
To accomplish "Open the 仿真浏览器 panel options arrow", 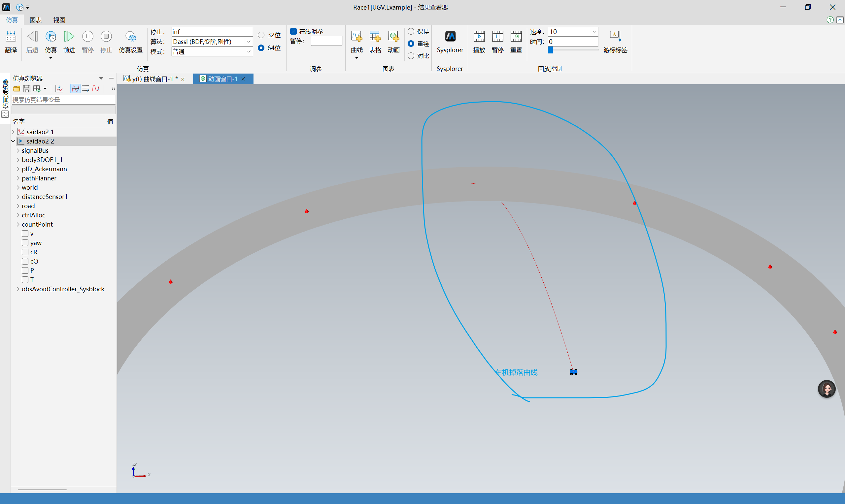I will pyautogui.click(x=101, y=79).
